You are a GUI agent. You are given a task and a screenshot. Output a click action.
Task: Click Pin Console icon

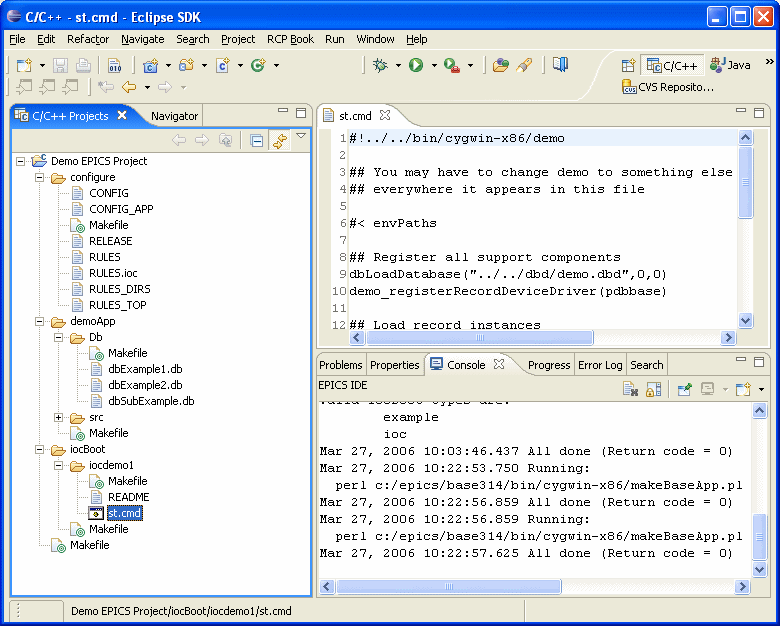[x=684, y=389]
